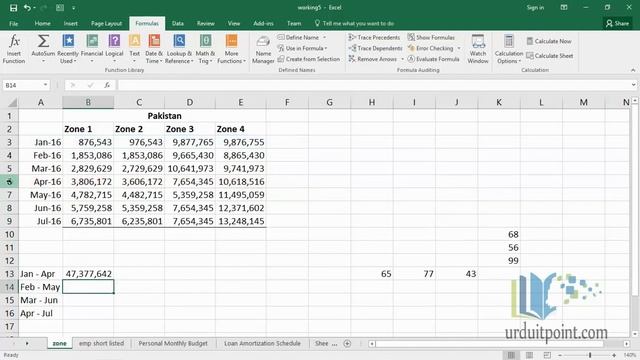Open Personal Monthly Budget sheet tab
The image size is (640, 360).
173,344
